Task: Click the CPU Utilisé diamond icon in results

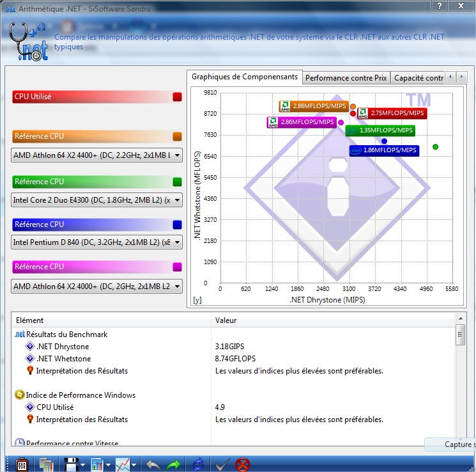Action: (x=30, y=407)
